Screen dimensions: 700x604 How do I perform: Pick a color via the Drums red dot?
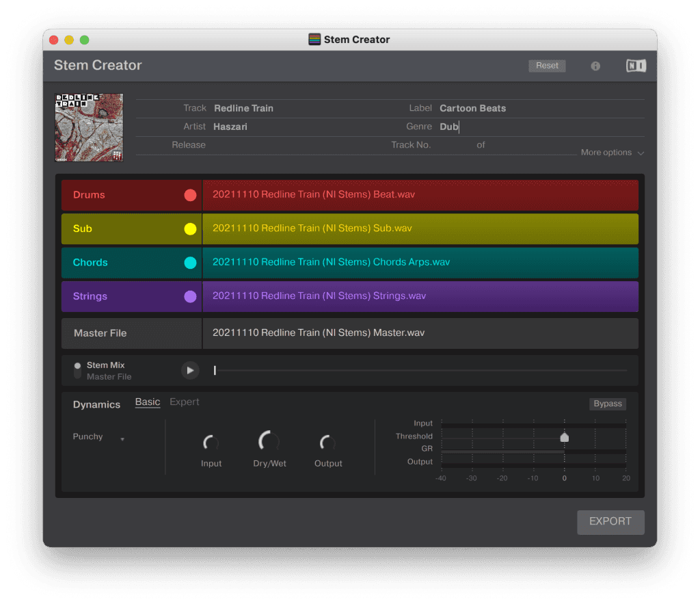pos(190,195)
